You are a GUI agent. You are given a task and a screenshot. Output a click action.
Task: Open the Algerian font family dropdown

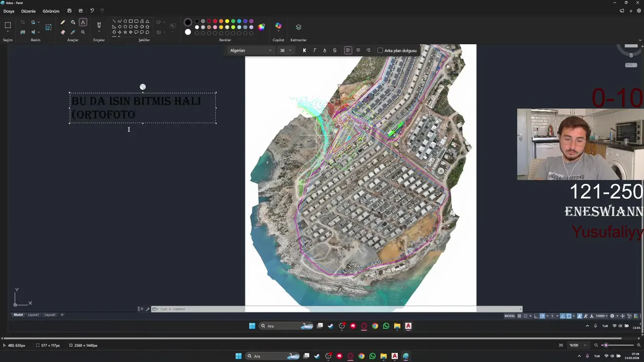pyautogui.click(x=251, y=50)
